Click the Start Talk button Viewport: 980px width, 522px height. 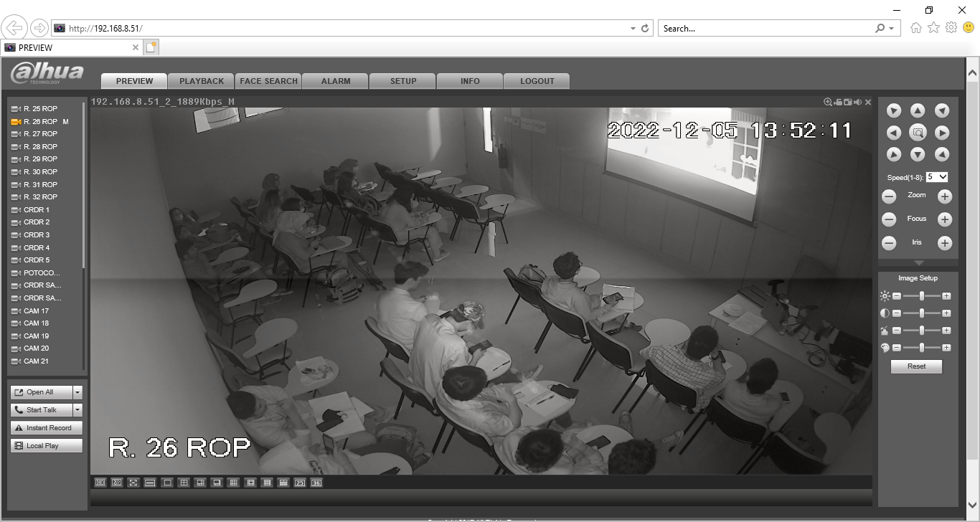click(42, 410)
